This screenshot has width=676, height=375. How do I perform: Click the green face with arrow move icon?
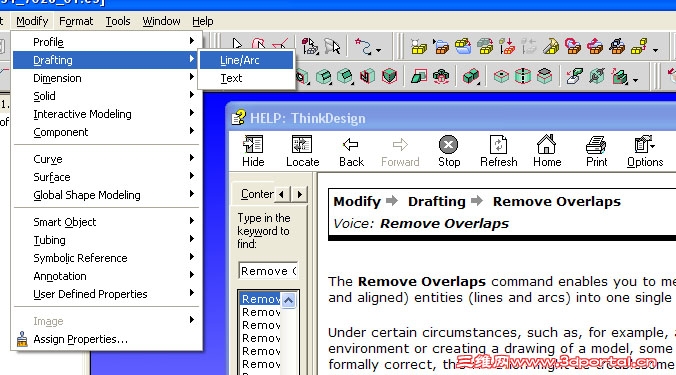[574, 77]
